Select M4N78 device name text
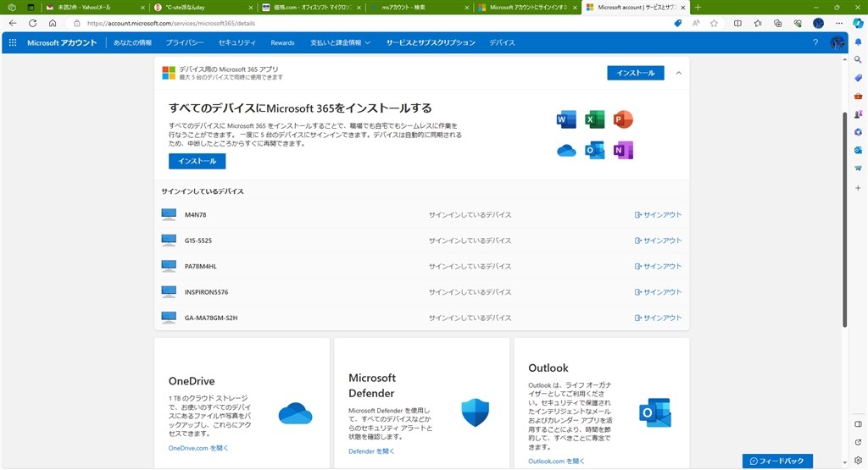 [x=196, y=214]
